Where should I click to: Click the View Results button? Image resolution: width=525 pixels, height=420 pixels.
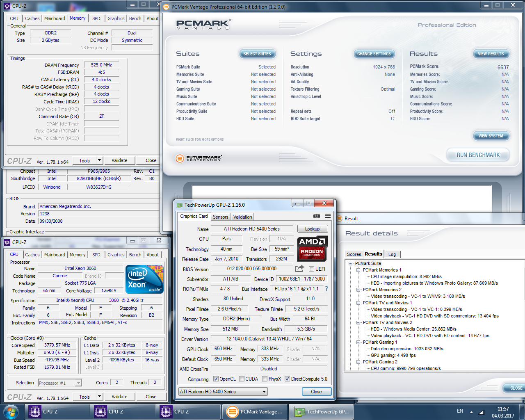pos(491,54)
